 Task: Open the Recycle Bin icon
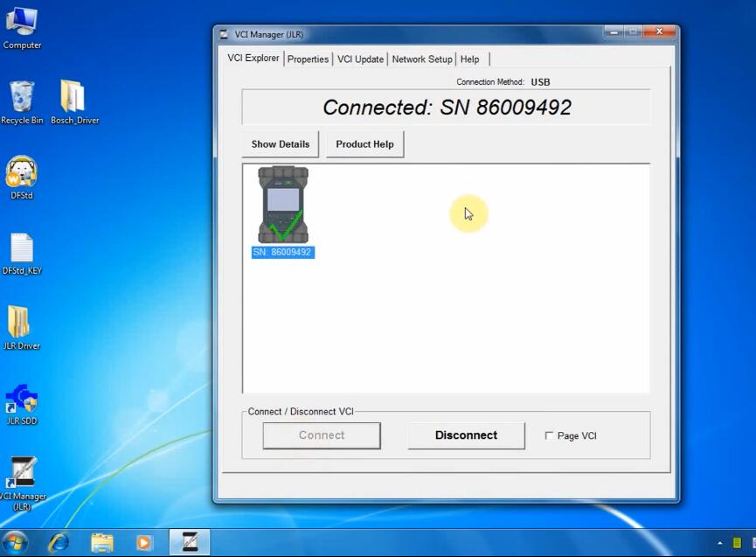click(22, 102)
